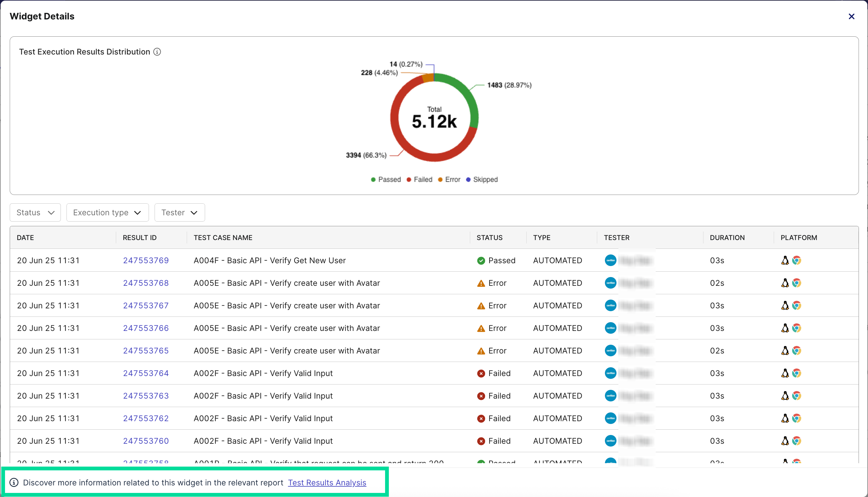Click the DURATION column header
Viewport: 868px width, 497px height.
tap(727, 238)
